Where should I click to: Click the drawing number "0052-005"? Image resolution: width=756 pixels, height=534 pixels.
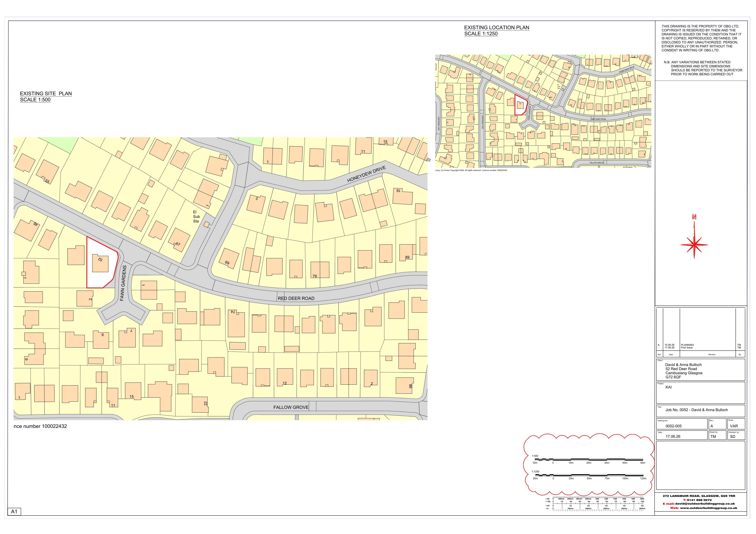pyautogui.click(x=673, y=426)
